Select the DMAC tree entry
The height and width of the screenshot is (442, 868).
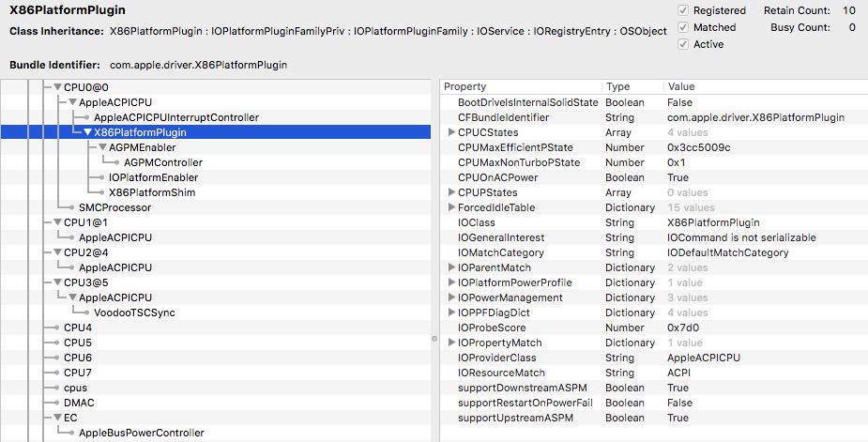point(79,403)
